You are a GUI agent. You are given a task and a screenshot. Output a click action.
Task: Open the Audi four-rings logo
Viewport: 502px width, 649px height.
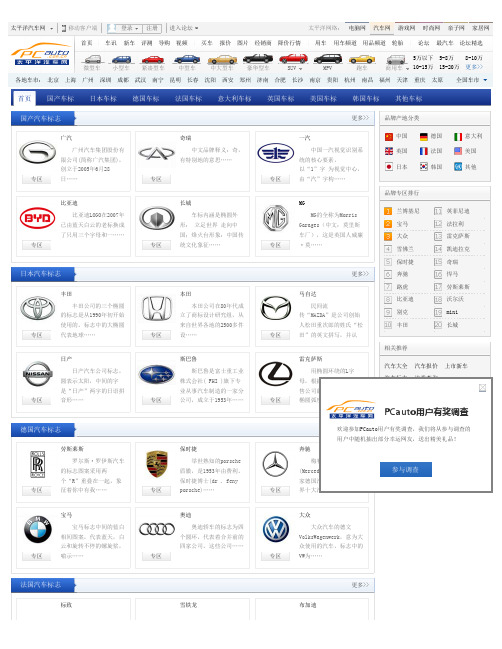click(156, 529)
